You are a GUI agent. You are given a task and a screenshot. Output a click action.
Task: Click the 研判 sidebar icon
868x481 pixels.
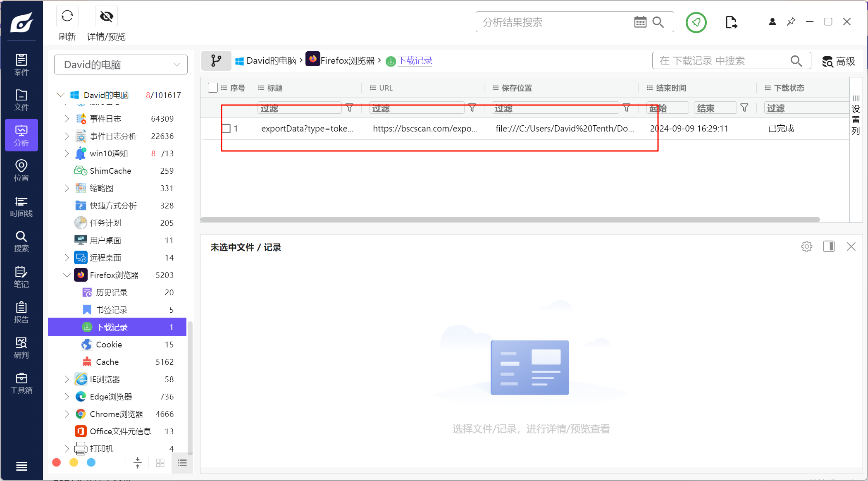(x=21, y=348)
